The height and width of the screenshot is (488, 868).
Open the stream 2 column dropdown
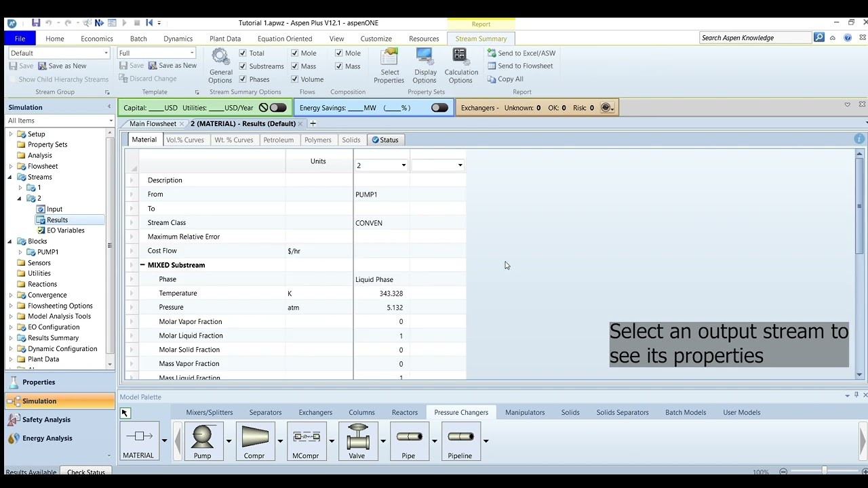[x=403, y=165]
